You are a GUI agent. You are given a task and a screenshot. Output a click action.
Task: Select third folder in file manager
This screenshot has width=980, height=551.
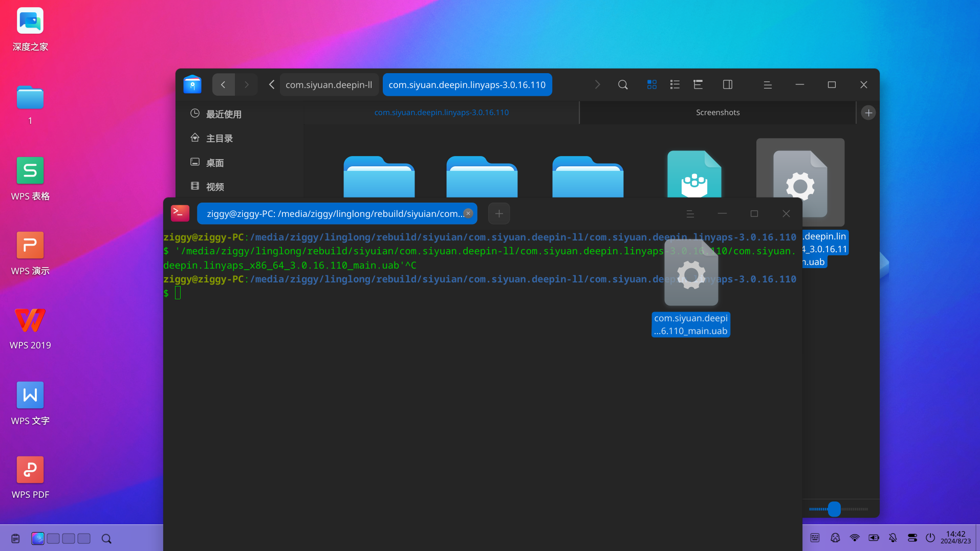[587, 177]
